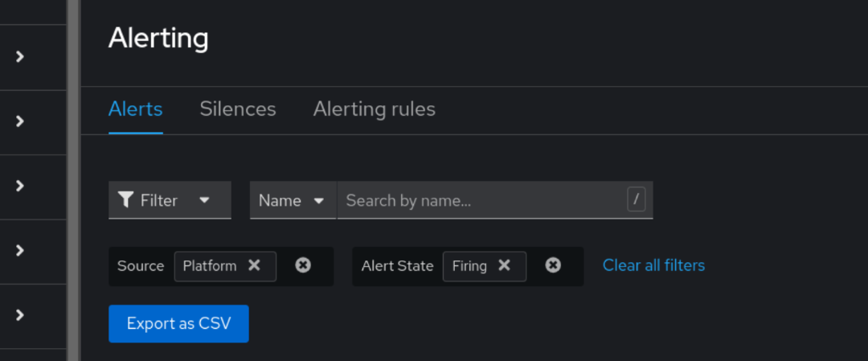Go to the Alerting rules tab
Image resolution: width=868 pixels, height=361 pixels.
(374, 109)
